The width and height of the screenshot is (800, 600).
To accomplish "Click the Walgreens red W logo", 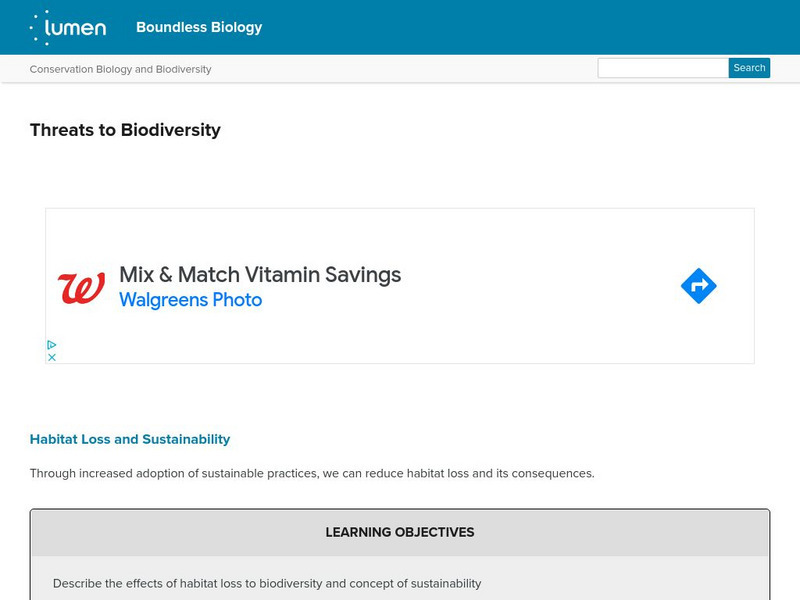I will (81, 288).
